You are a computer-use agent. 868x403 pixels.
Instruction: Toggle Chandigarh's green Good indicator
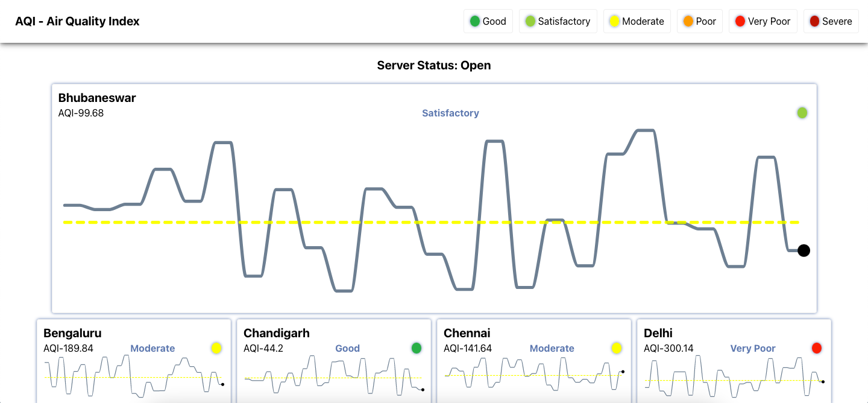pyautogui.click(x=416, y=348)
